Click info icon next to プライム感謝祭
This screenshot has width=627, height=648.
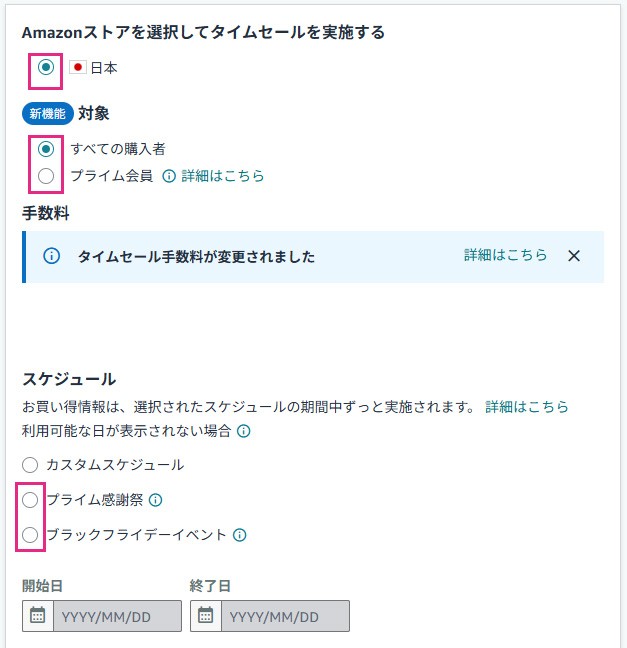pos(155,500)
